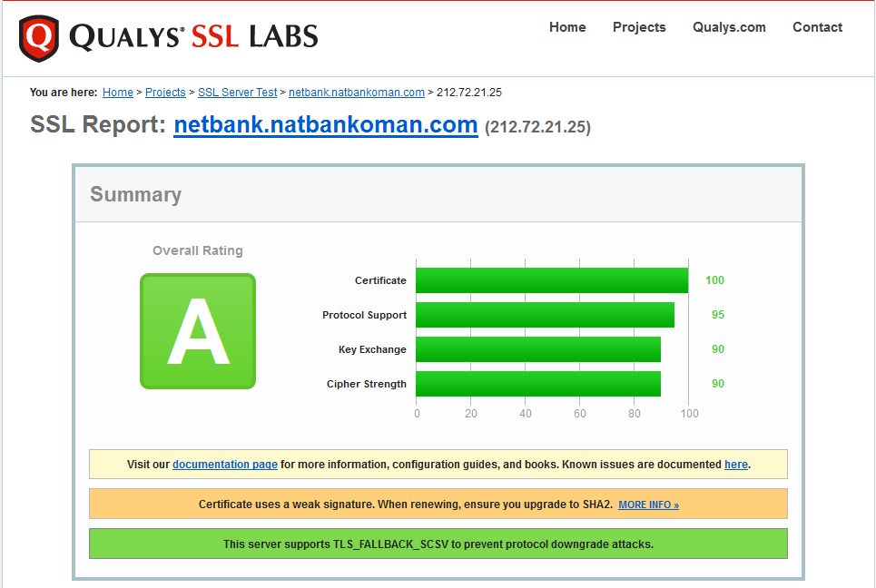Open the Contact menu item

(x=817, y=27)
